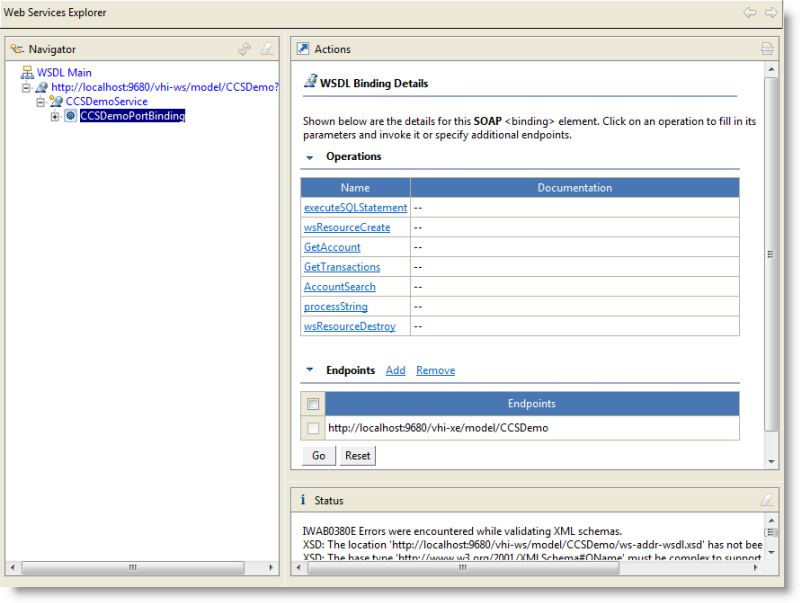Viewport: 800px width, 603px height.
Task: Click the Add endpoints link
Action: tap(395, 370)
